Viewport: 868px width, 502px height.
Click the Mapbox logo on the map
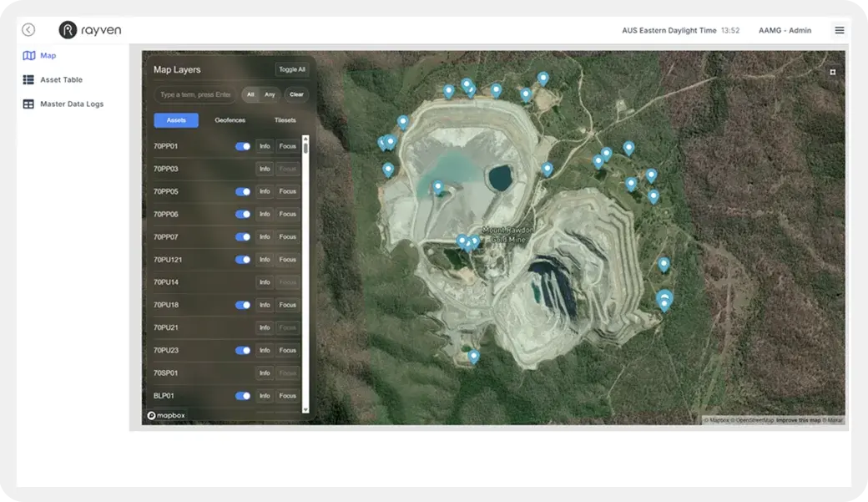(x=164, y=415)
